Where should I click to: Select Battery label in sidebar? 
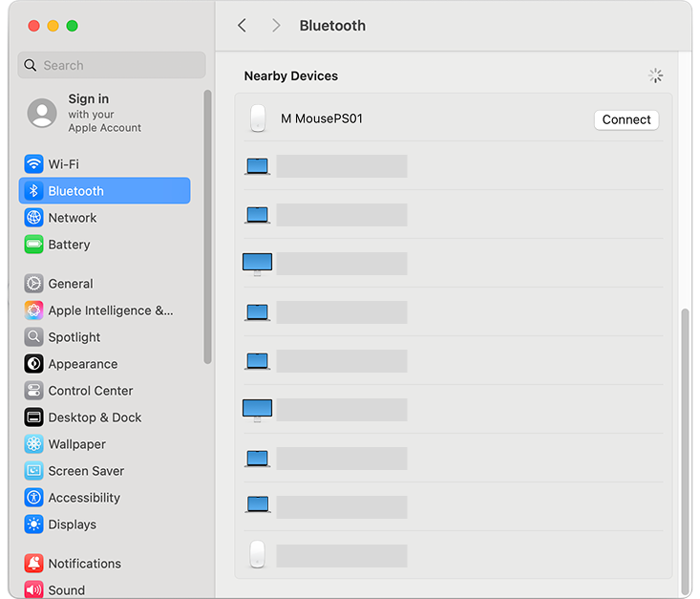point(69,245)
